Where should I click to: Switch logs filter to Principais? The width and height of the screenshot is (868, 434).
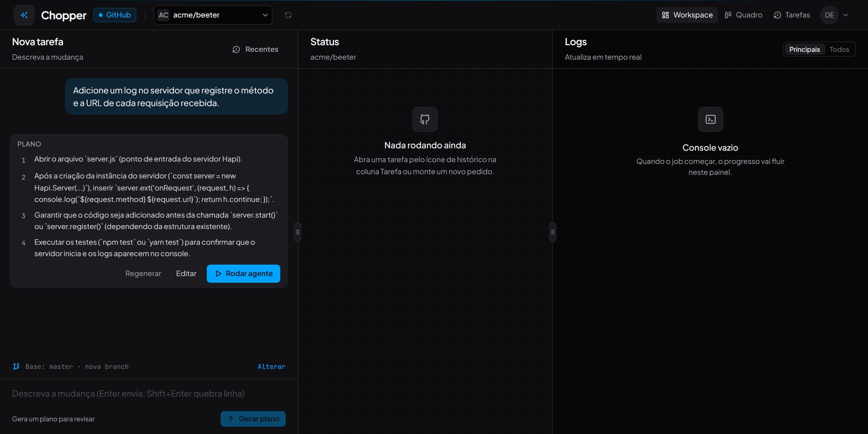click(x=804, y=49)
